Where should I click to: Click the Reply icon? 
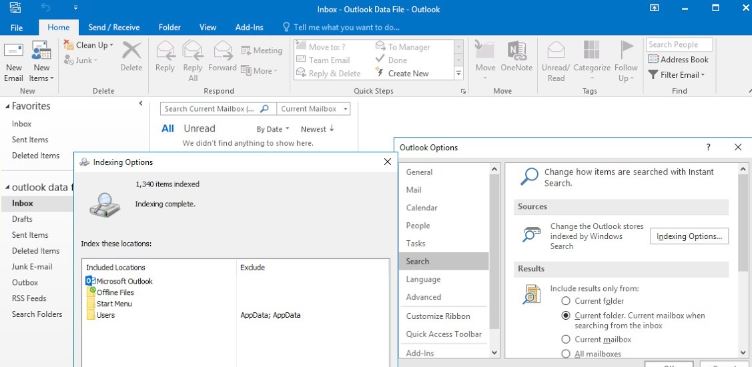(165, 57)
